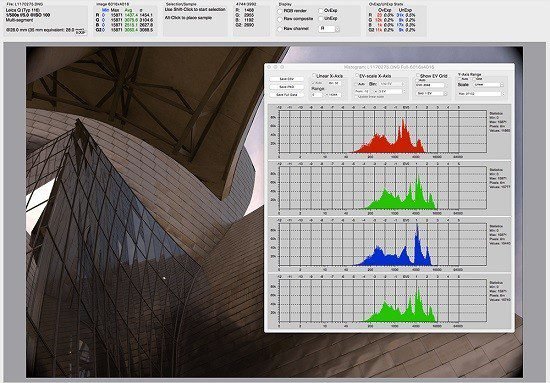
Task: Toggle Auto checkbox under EV-scale X-Axis
Action: point(357,84)
